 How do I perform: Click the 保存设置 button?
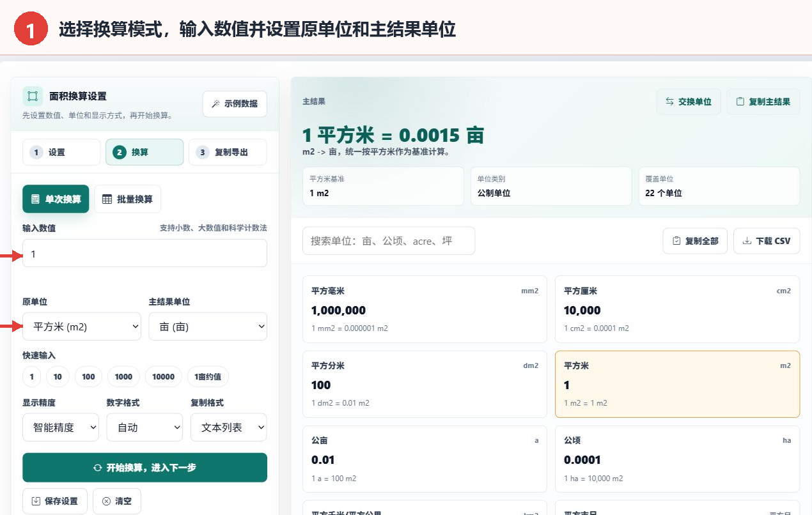(x=55, y=501)
